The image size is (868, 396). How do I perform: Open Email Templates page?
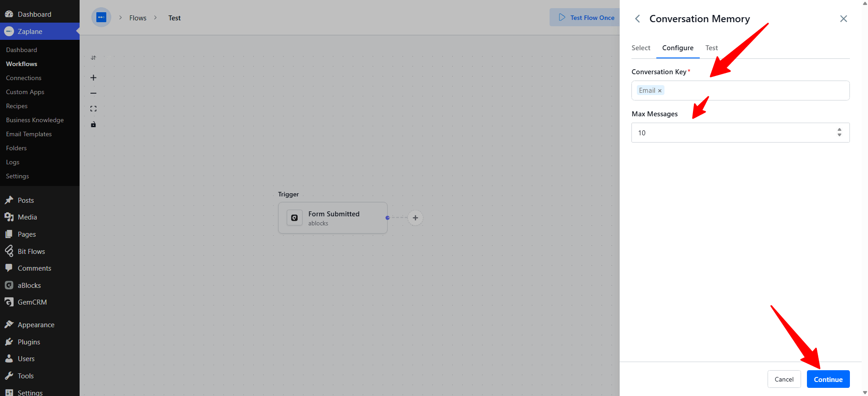point(29,134)
